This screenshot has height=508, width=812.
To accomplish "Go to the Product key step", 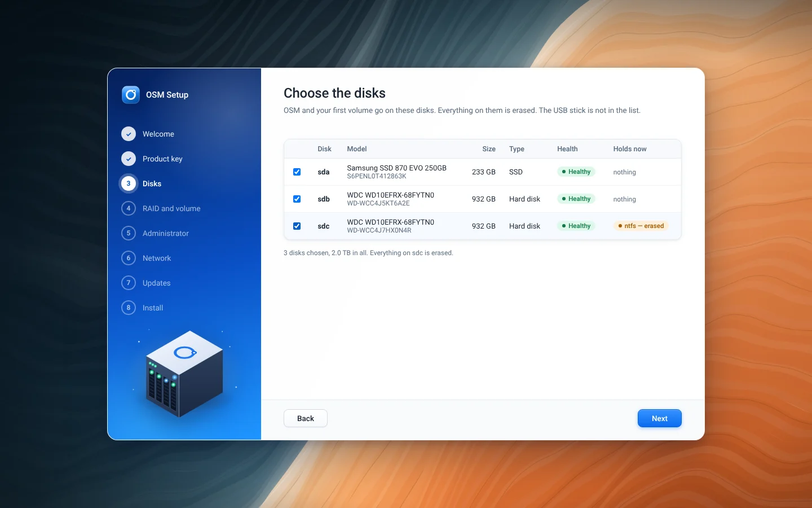I will (162, 159).
